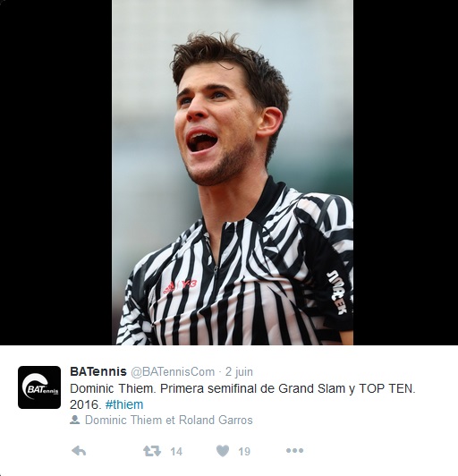Open tagged Dominic Thiem profile
Screen dimensions: 458x476
coord(123,421)
